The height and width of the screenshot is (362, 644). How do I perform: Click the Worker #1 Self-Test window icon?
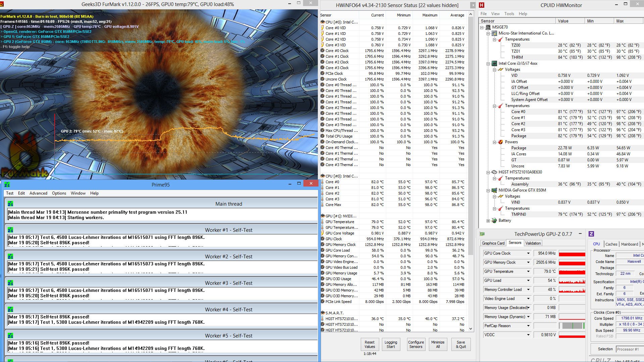point(10,230)
